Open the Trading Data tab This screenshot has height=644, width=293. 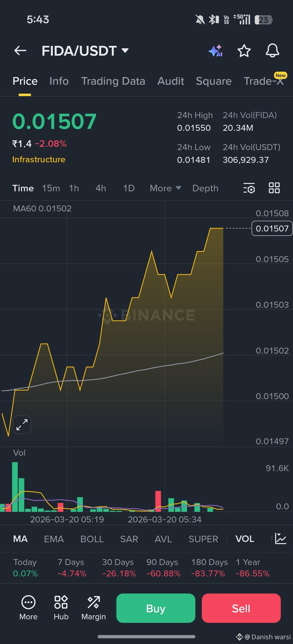113,81
